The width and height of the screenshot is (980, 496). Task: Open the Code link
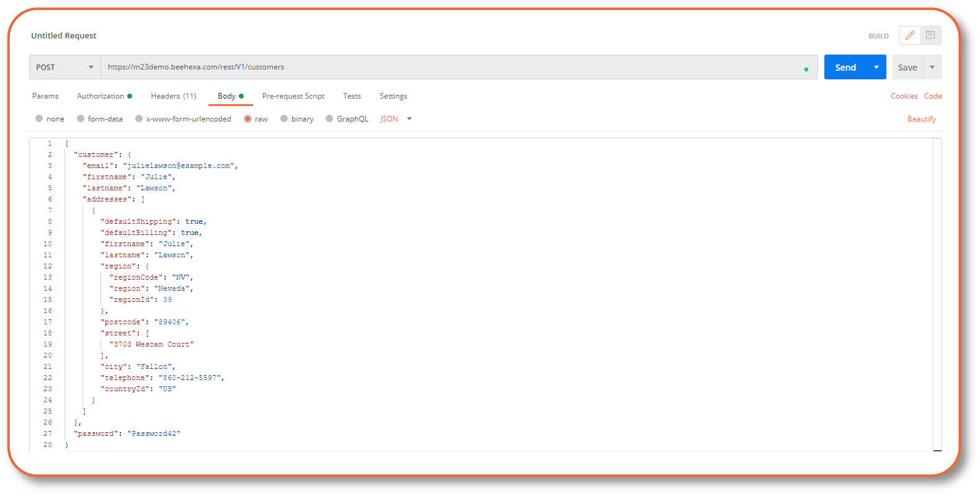coord(933,96)
